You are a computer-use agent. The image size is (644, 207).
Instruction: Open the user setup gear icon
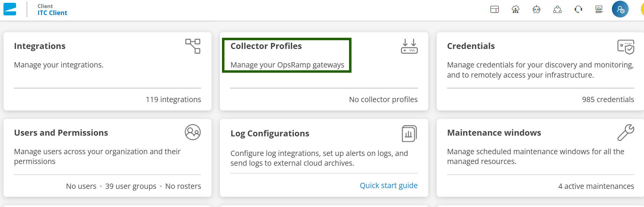[620, 9]
